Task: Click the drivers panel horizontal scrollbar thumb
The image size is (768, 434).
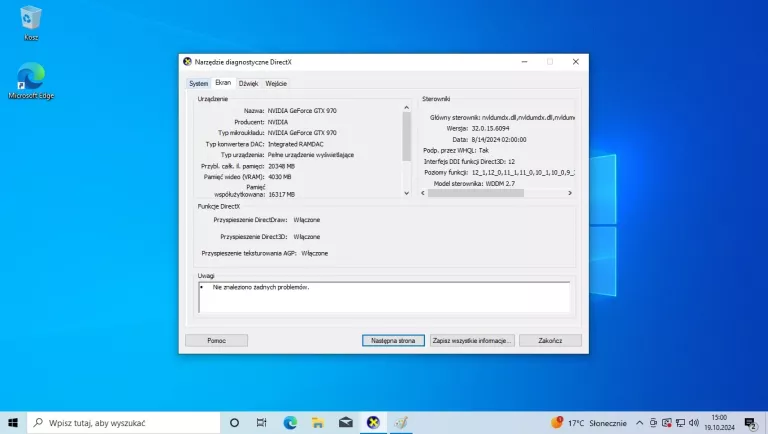Action: coord(476,193)
